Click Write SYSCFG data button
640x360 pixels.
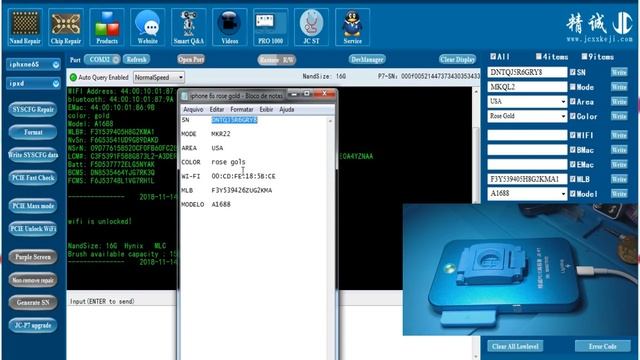(x=33, y=155)
